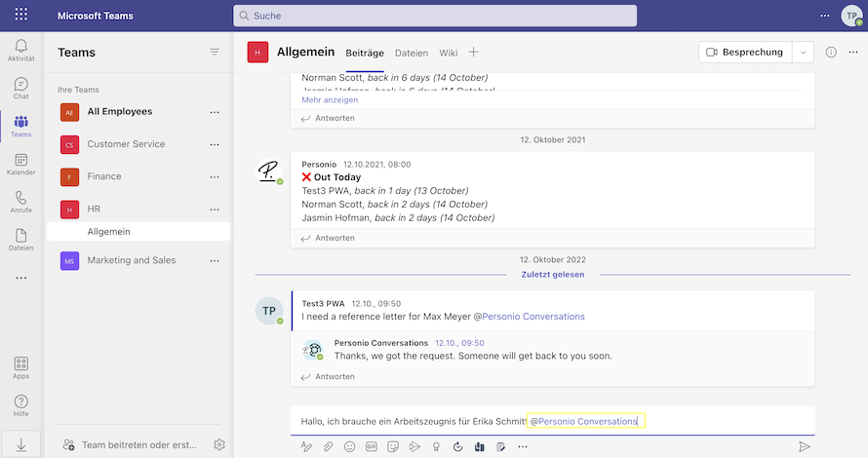Open the Anrufe section
Screen dimensions: 868x458
coord(21,203)
